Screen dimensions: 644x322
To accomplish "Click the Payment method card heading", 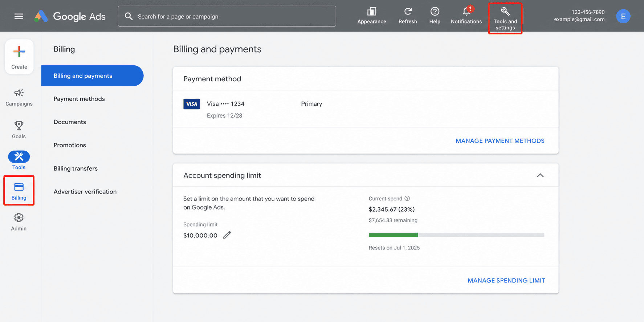I will tap(212, 79).
